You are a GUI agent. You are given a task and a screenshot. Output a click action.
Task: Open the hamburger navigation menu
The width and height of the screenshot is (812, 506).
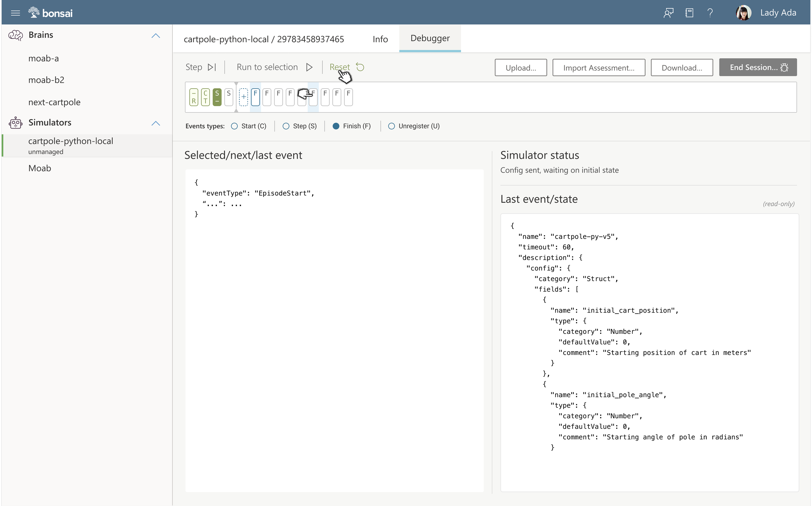coord(15,13)
